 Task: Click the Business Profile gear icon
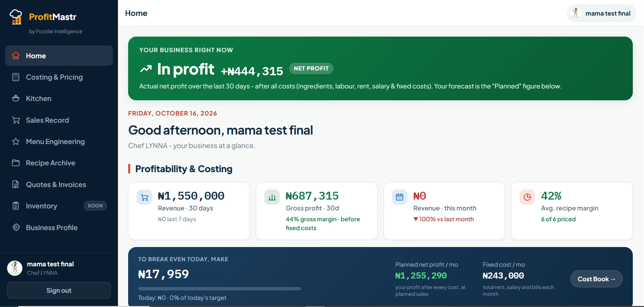click(x=16, y=227)
